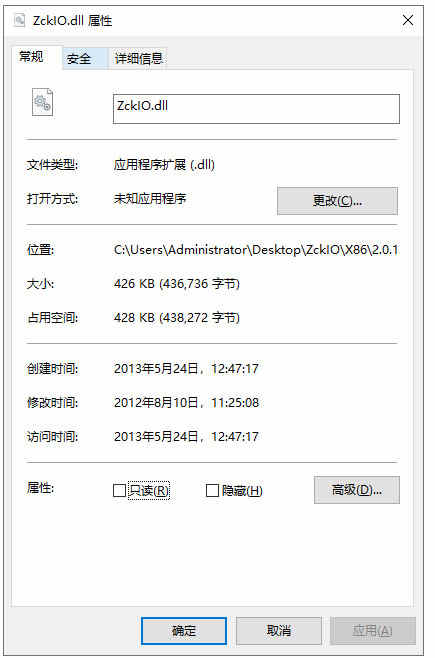The image size is (435, 658).
Task: Close the ZckIO.dll 属性 dialog
Action: pos(408,20)
